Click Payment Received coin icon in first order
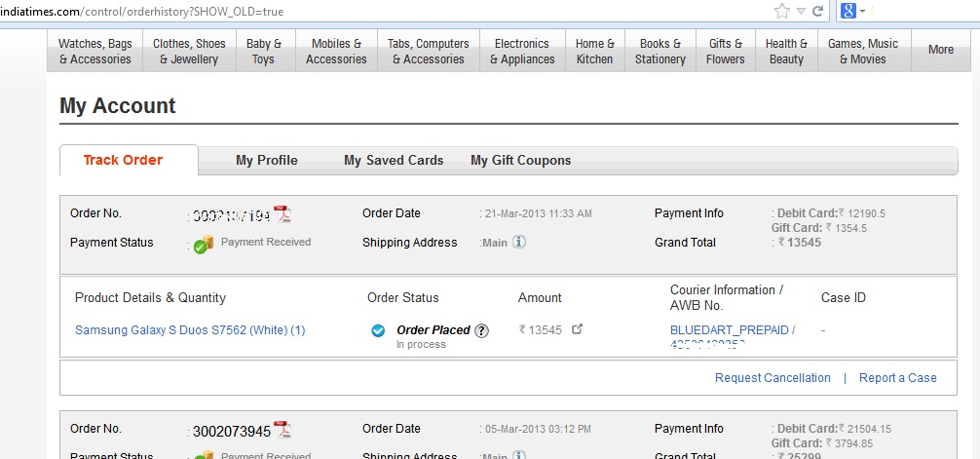The image size is (980, 459). pyautogui.click(x=204, y=244)
